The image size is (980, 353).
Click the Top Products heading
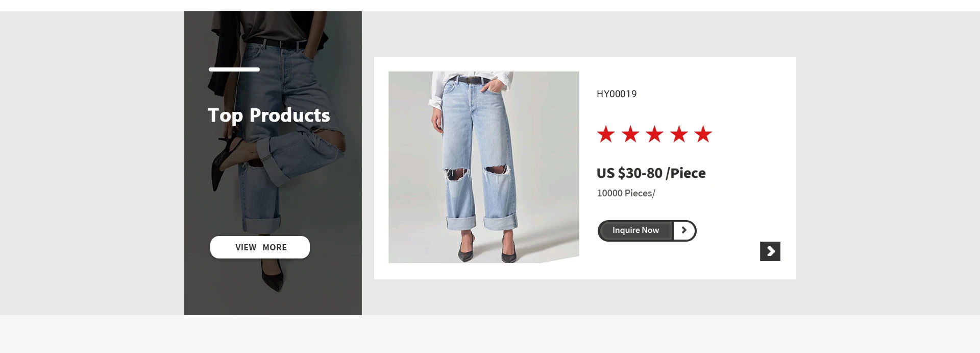269,115
